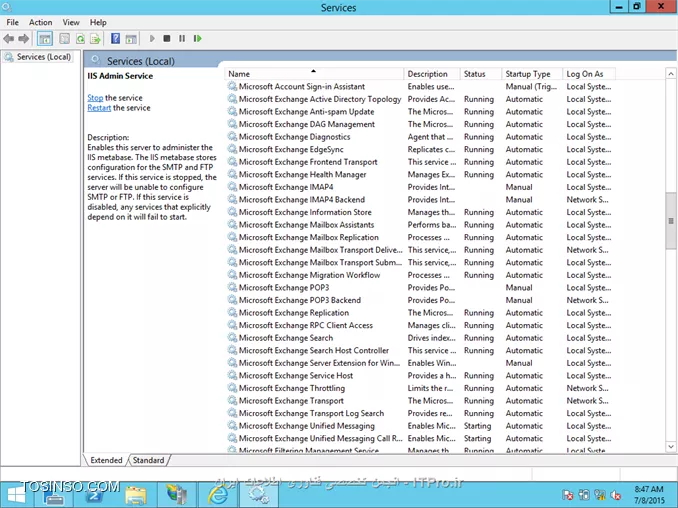Click the gear icon of Microsoft Exchange Search
Image resolution: width=678 pixels, height=508 pixels.
coord(232,338)
